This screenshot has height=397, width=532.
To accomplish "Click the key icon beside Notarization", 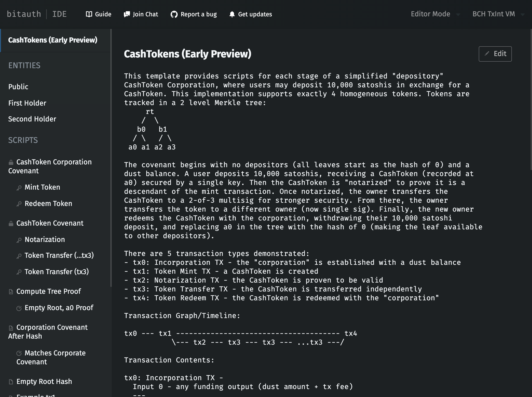I will pos(19,240).
